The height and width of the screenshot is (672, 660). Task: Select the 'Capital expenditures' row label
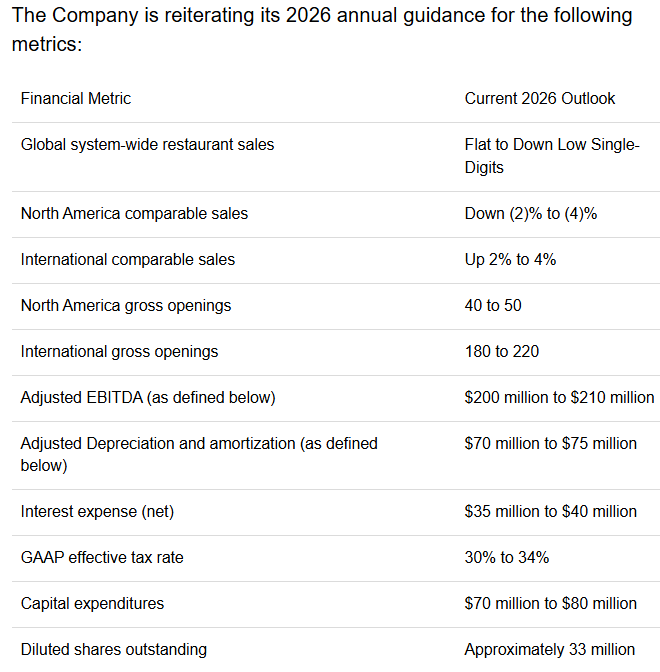pos(92,604)
